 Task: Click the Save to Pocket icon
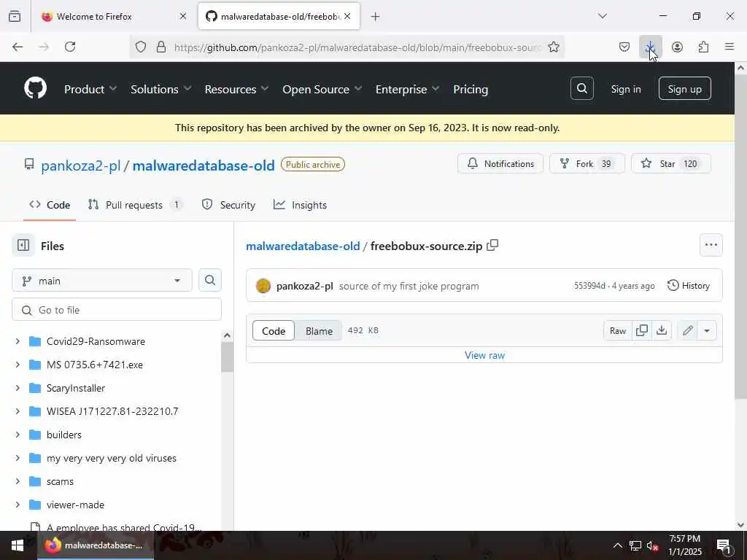point(624,47)
